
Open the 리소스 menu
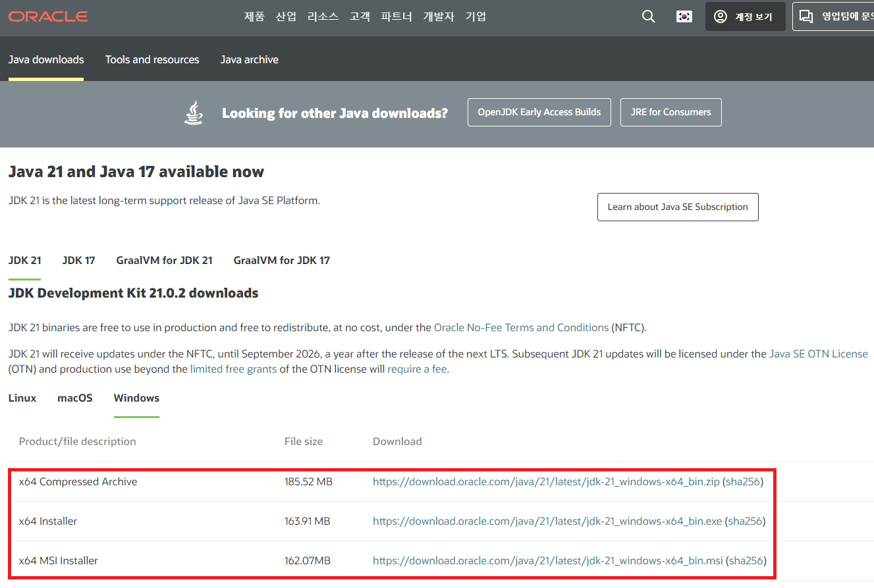click(x=323, y=17)
